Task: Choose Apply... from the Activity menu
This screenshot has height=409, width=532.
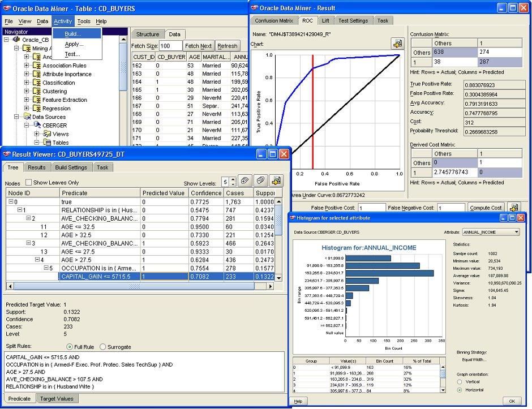Action: (73, 44)
